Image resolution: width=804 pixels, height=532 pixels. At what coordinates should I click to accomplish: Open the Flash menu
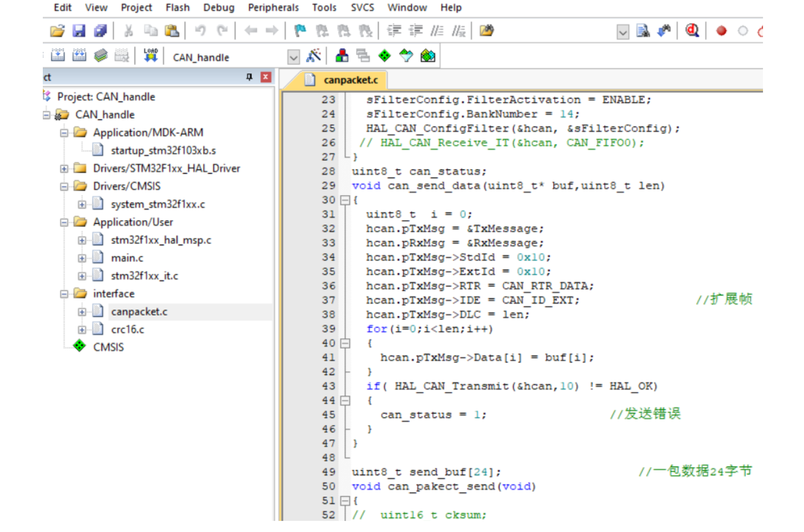pos(177,7)
